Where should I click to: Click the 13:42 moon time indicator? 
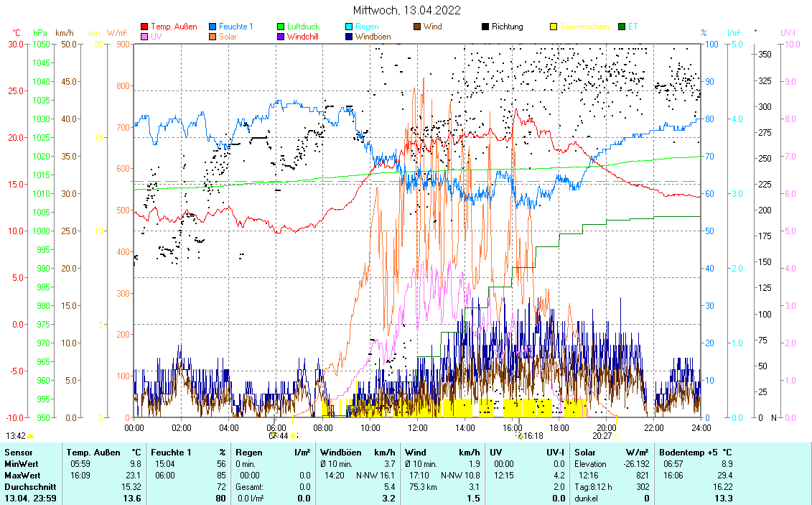click(x=16, y=435)
